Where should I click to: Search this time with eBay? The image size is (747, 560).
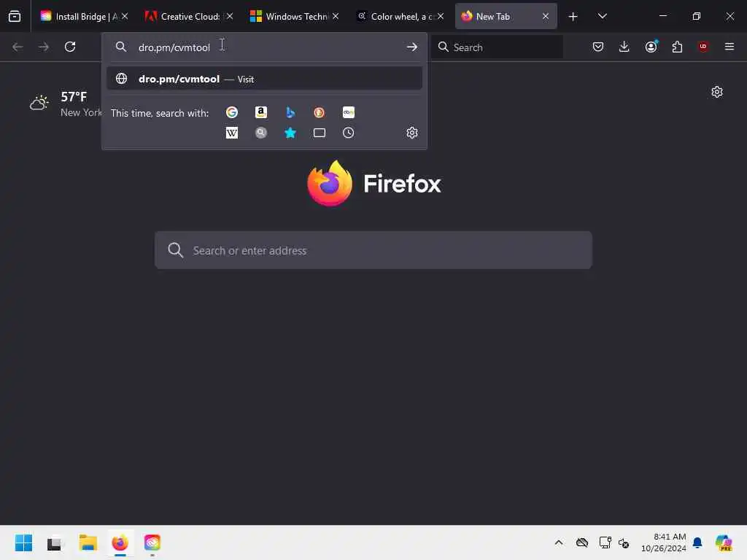click(x=348, y=112)
